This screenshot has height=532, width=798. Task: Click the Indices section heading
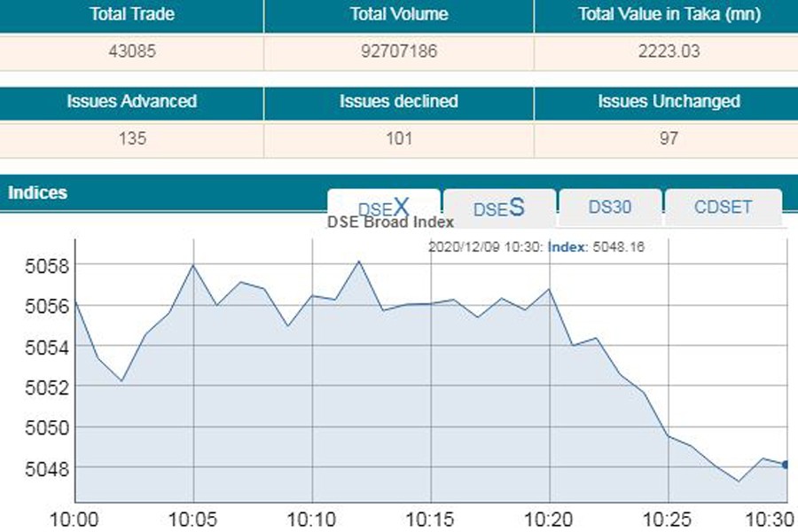tap(37, 192)
